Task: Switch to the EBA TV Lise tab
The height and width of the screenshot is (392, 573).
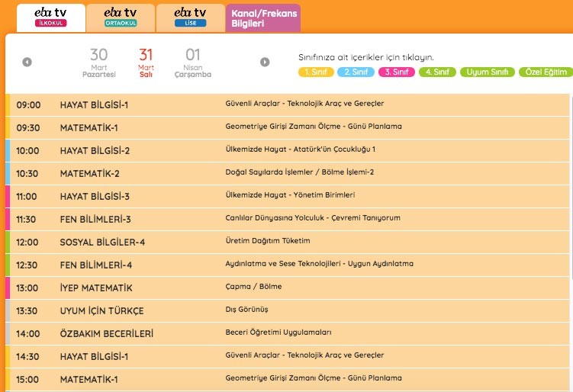Action: pos(190,18)
